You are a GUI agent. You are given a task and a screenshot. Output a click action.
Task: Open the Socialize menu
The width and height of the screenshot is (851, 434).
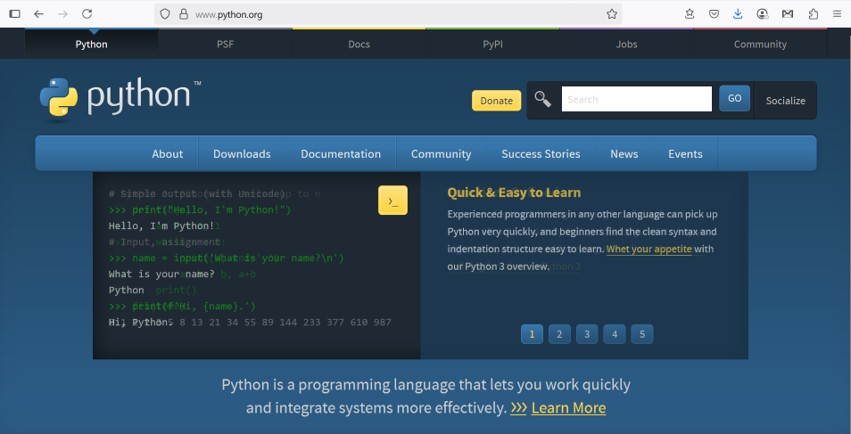pyautogui.click(x=785, y=100)
